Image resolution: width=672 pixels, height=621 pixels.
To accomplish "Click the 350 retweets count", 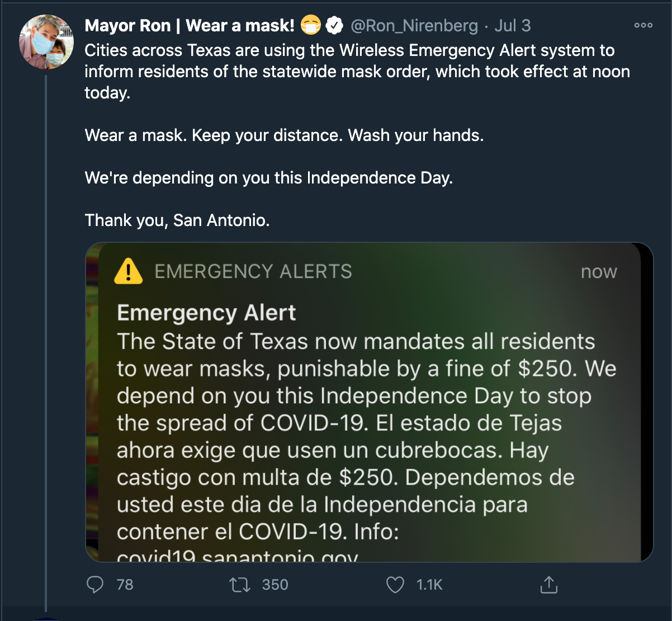I will (x=275, y=585).
